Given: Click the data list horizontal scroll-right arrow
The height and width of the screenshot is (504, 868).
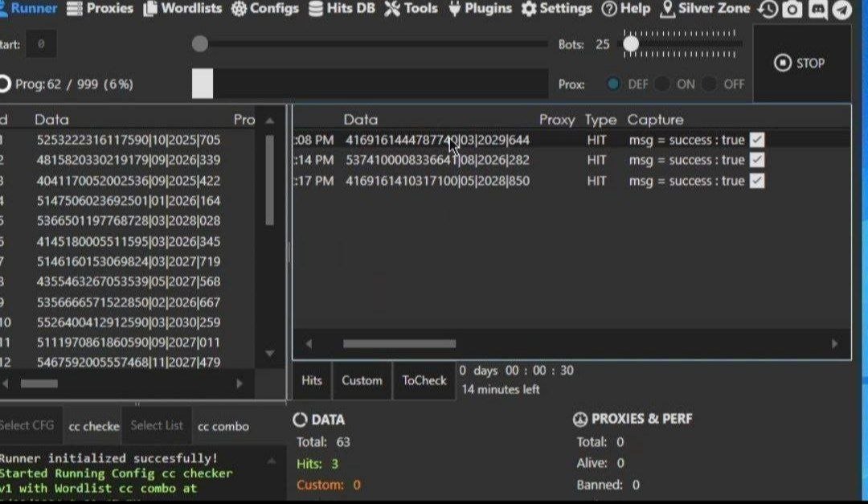Looking at the screenshot, I should point(240,383).
